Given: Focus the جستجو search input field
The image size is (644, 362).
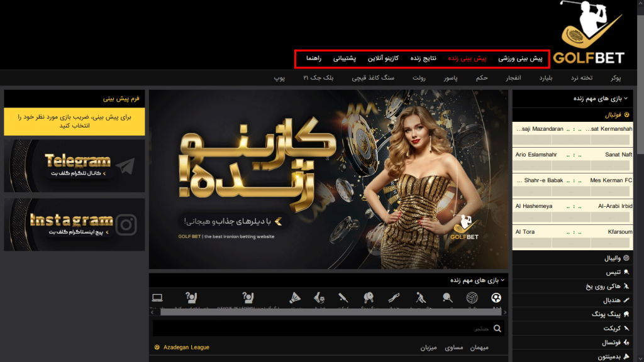Looking at the screenshot, I should 321,328.
